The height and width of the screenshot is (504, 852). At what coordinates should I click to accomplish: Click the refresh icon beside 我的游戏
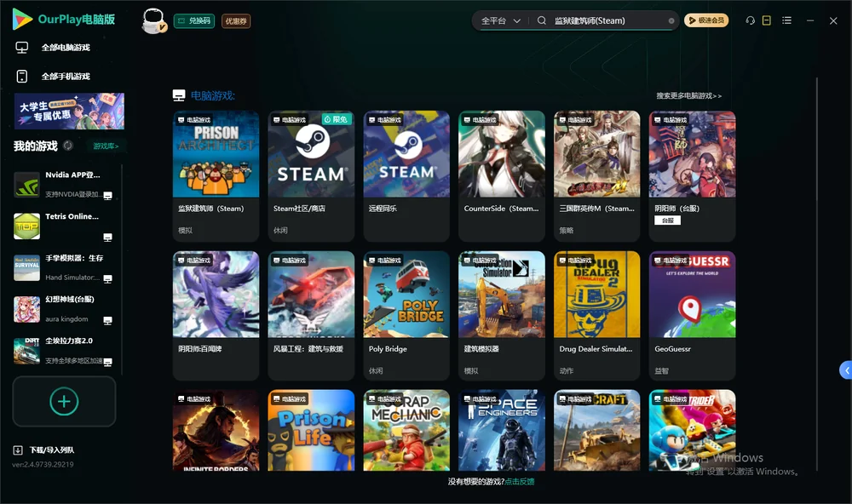click(68, 146)
